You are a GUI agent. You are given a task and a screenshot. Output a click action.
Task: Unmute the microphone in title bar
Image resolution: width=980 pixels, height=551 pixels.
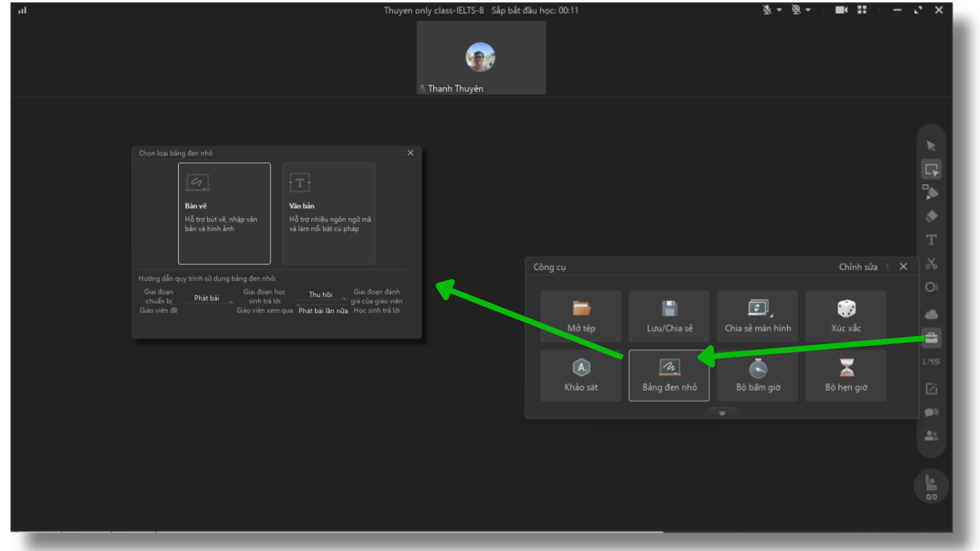(x=767, y=10)
